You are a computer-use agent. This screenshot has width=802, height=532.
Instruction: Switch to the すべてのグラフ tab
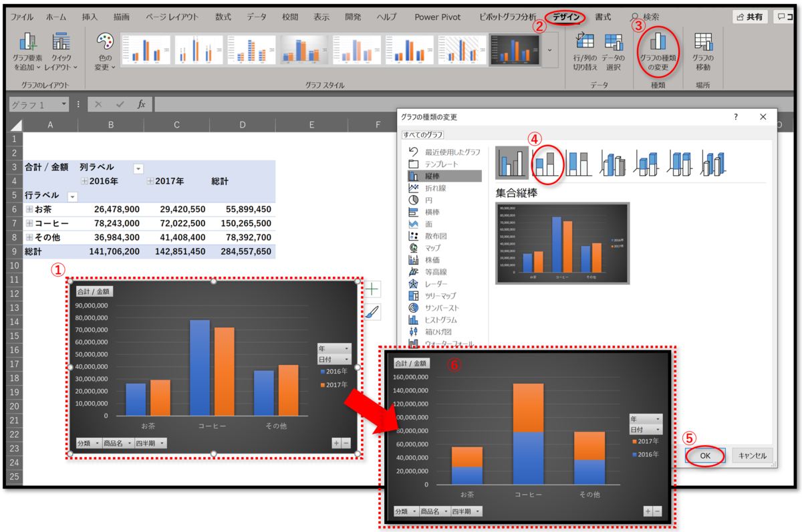point(422,134)
